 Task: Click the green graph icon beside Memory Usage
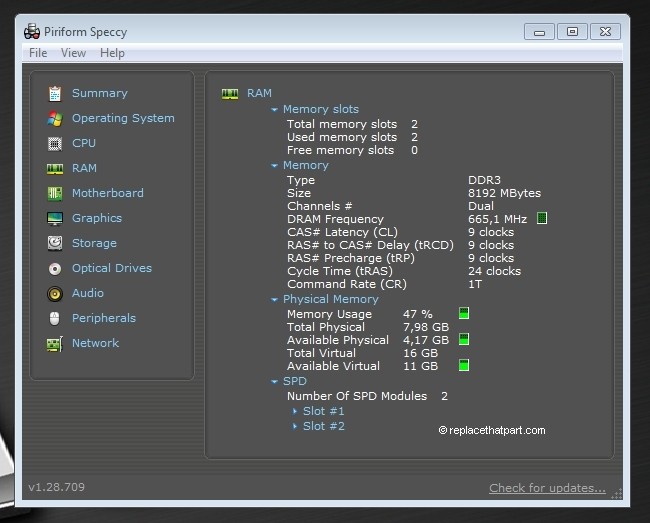click(x=464, y=313)
